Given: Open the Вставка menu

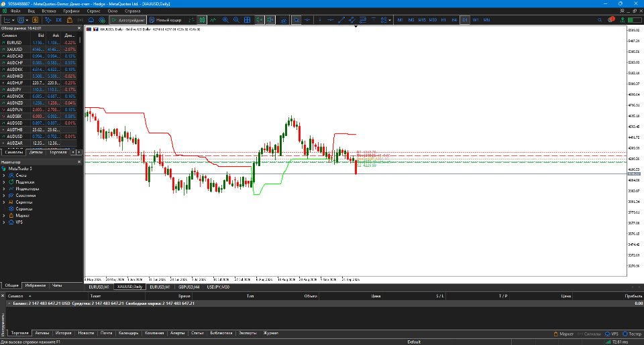Looking at the screenshot, I should tap(49, 11).
